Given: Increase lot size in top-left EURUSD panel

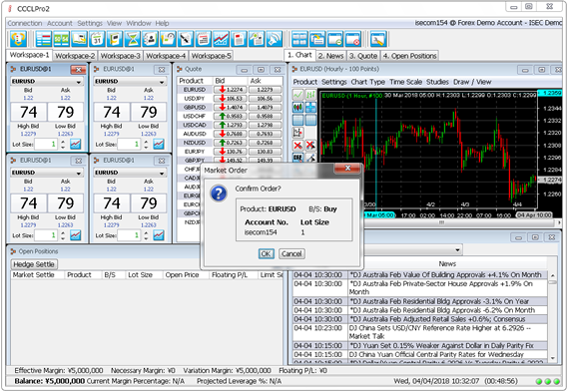Looking at the screenshot, I should [x=63, y=142].
